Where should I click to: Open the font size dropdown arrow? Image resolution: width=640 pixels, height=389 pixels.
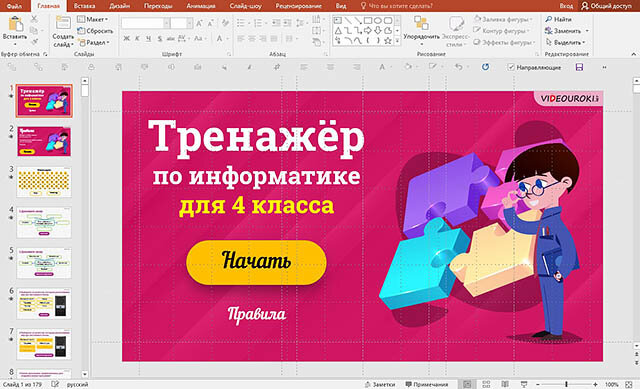[189, 23]
